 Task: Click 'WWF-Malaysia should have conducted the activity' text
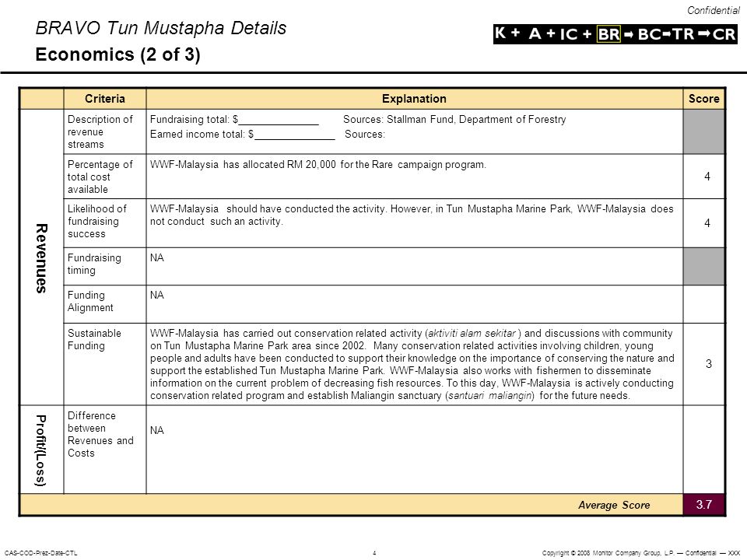pyautogui.click(x=412, y=215)
